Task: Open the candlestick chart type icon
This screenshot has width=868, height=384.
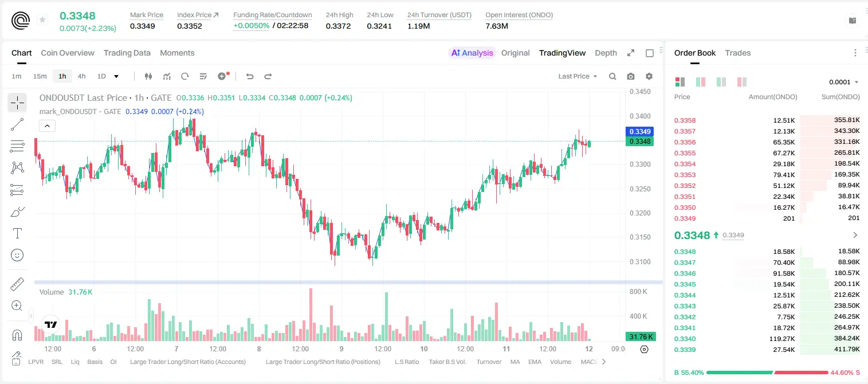Action: click(148, 76)
